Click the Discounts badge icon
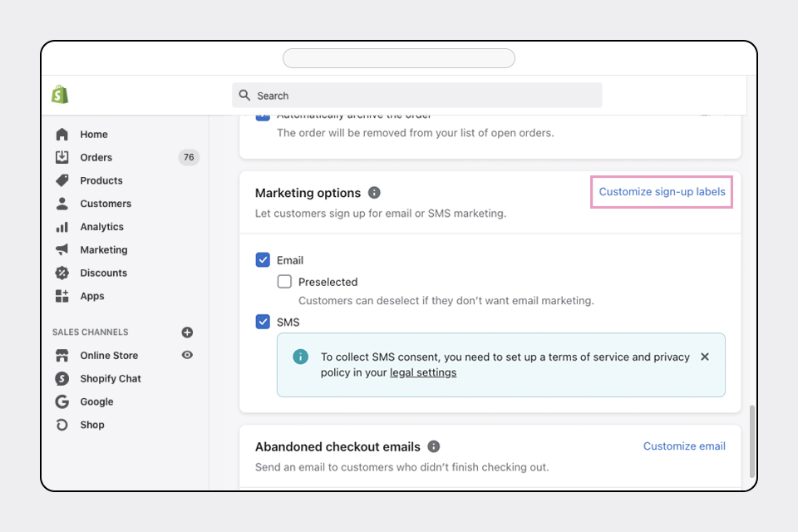 click(62, 273)
